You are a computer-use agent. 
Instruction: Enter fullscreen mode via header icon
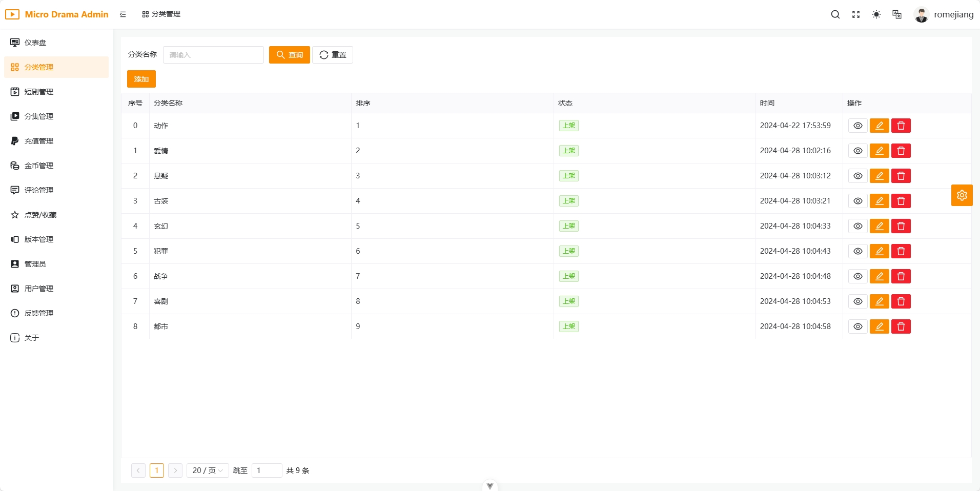tap(855, 14)
